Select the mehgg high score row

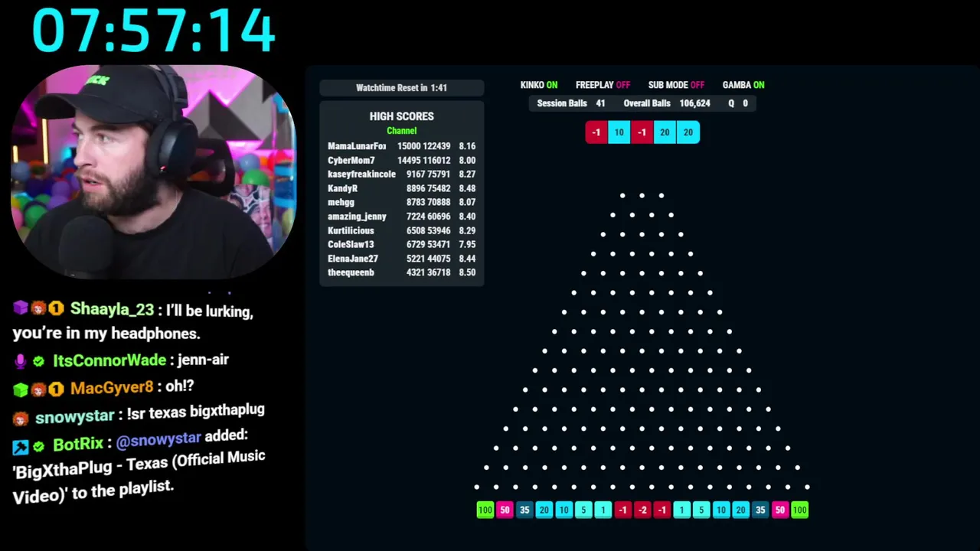tap(402, 203)
